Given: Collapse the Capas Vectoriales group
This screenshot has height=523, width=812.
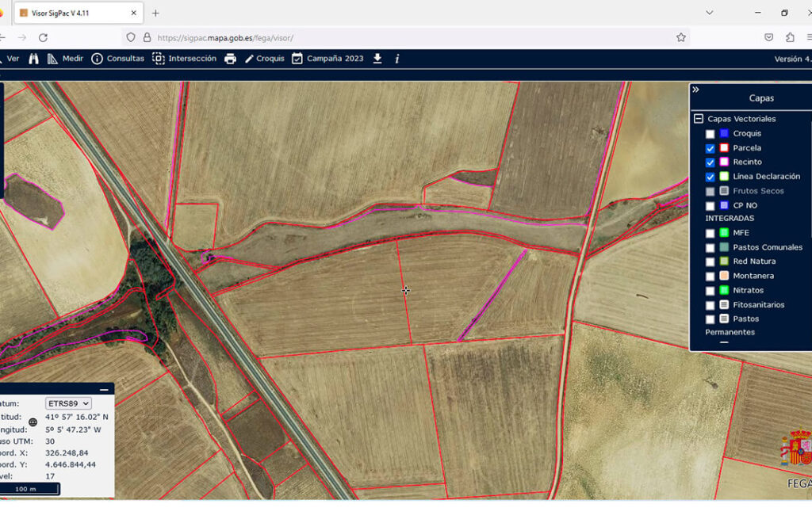Looking at the screenshot, I should pyautogui.click(x=699, y=119).
